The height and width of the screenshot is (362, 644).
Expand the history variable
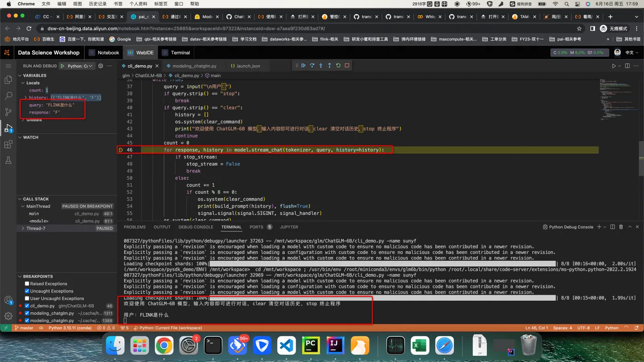coord(26,98)
